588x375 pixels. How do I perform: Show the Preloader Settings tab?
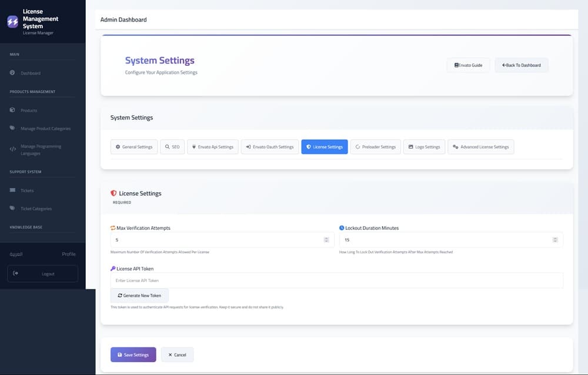(376, 147)
